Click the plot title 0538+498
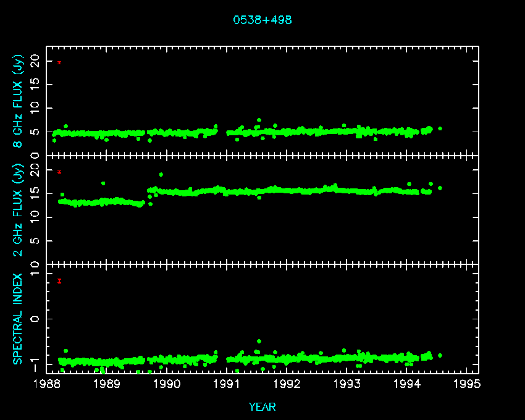The image size is (525, 420). pyautogui.click(x=262, y=20)
